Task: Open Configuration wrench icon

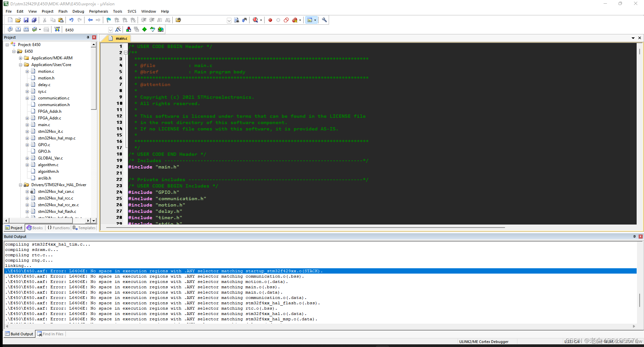Action: tap(324, 20)
